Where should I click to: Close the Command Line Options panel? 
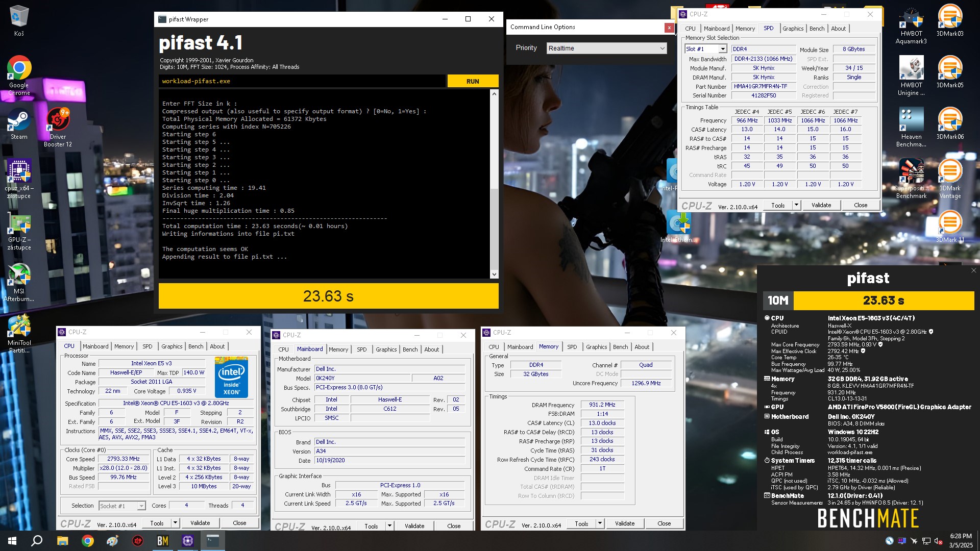tap(669, 28)
